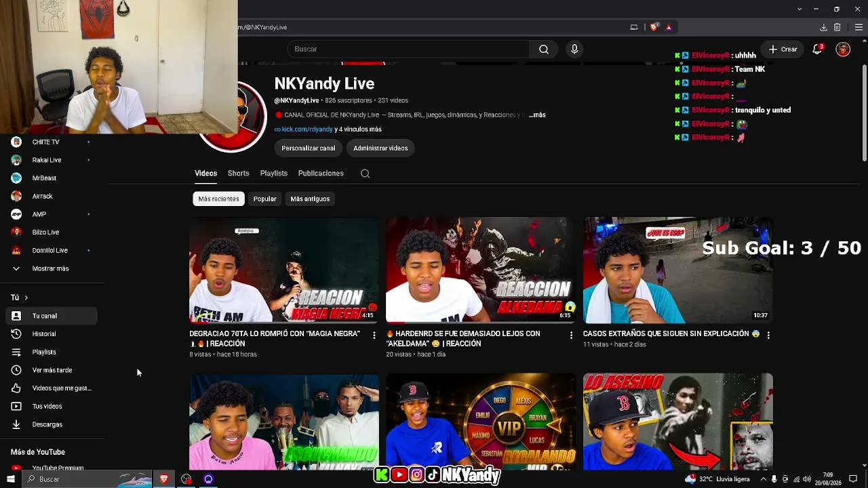The image size is (868, 488).
Task: Open options for CASOS EXTRAÑOS video
Action: [x=768, y=335]
